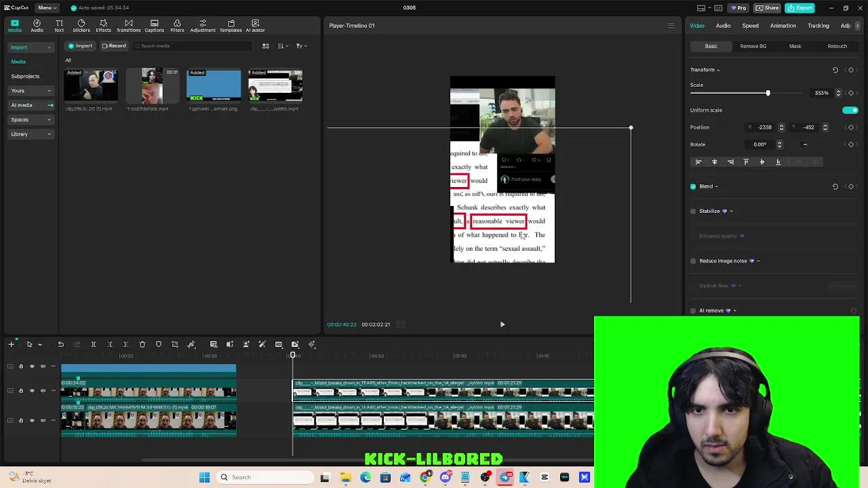Open the Stickers panel
Screen dimensions: 868x488
[x=81, y=26]
